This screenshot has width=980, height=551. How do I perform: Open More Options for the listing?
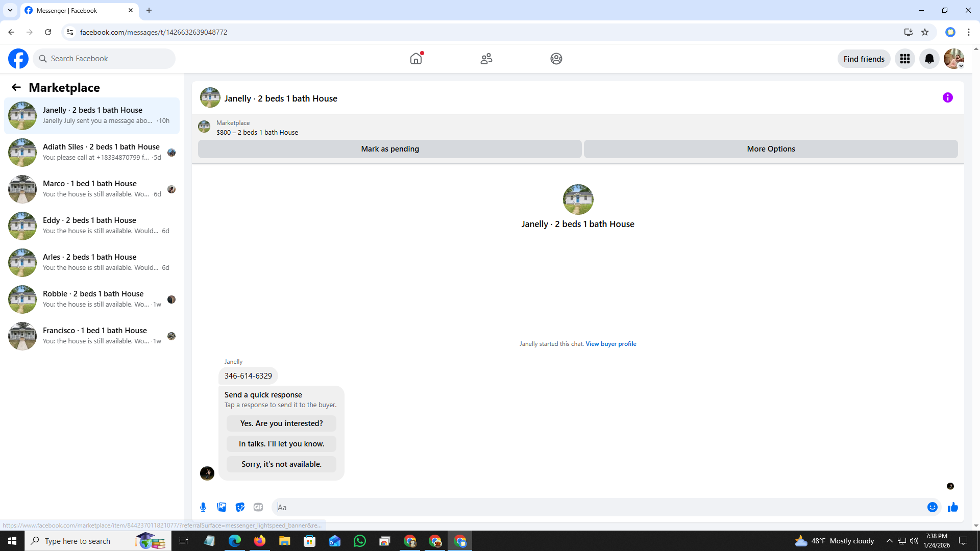(770, 149)
